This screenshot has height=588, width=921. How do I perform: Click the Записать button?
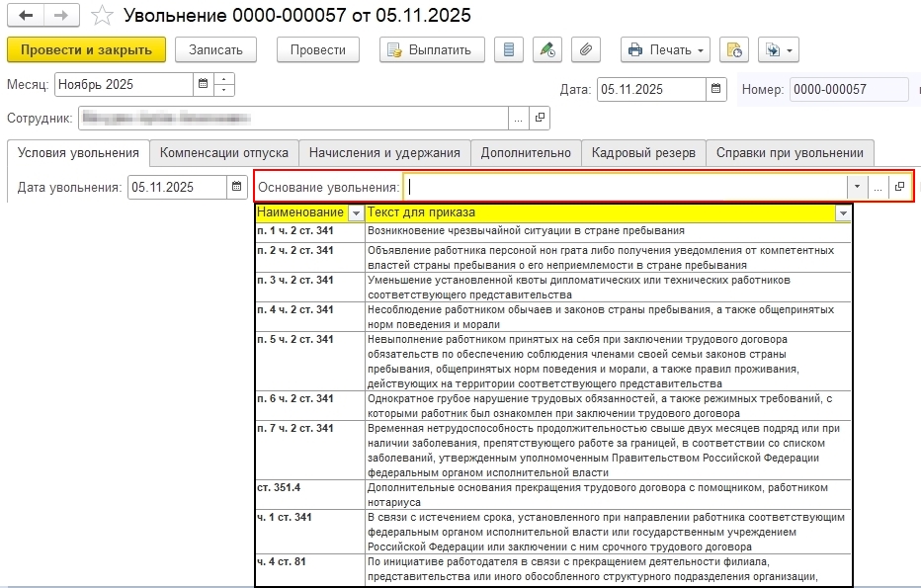215,50
